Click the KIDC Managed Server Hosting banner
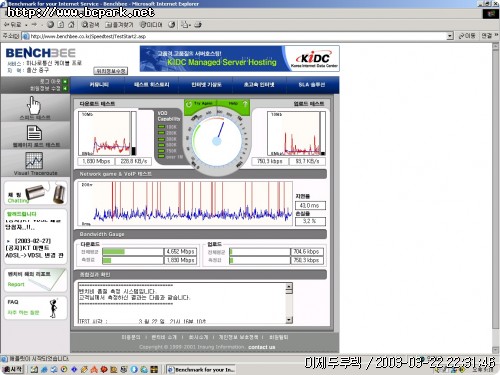Screen dimensions: 500x375 (239, 59)
